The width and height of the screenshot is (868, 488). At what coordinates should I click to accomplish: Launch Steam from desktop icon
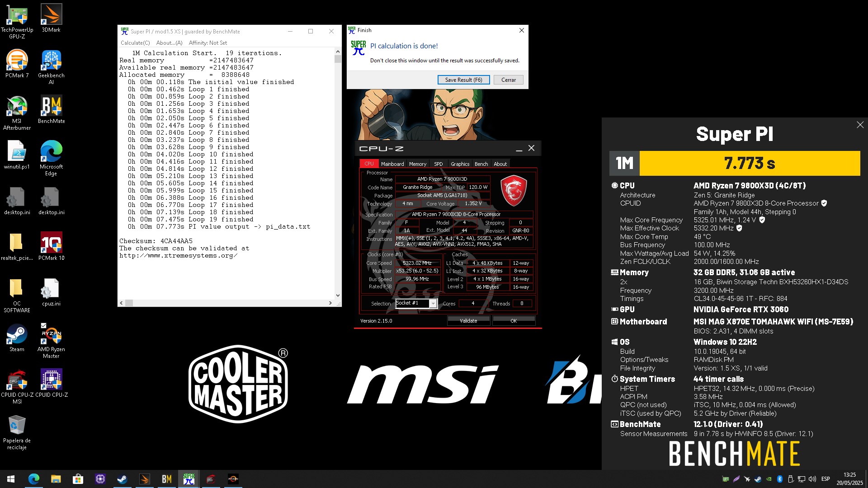pyautogui.click(x=17, y=338)
